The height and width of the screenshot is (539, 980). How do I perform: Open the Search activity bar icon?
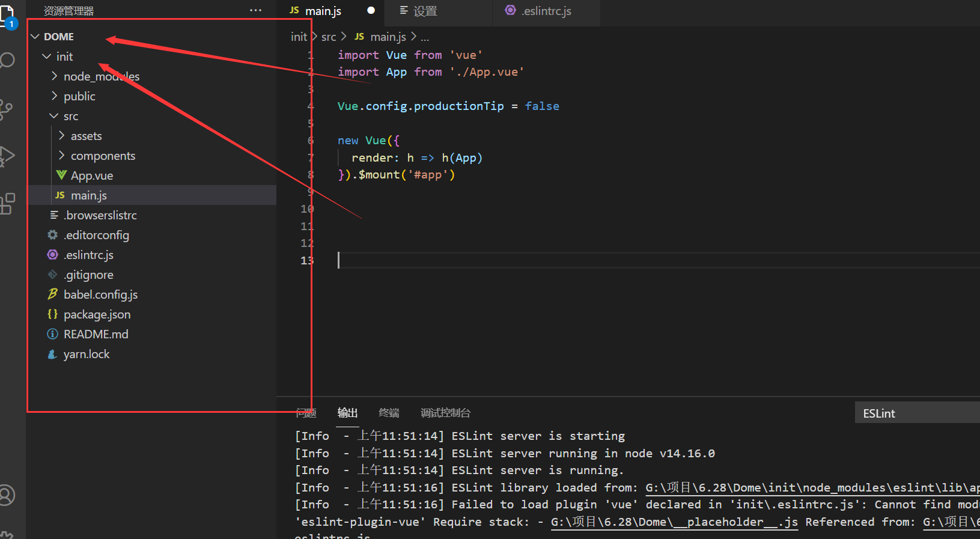click(x=6, y=60)
